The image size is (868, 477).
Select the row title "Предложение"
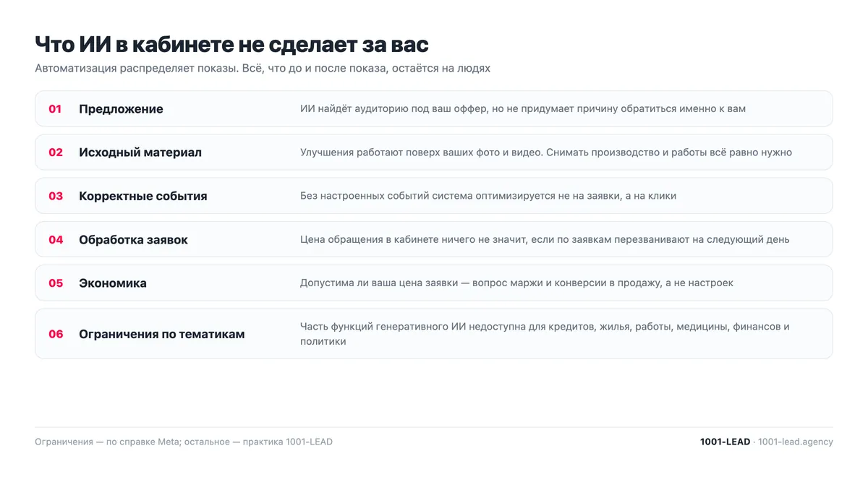point(121,109)
